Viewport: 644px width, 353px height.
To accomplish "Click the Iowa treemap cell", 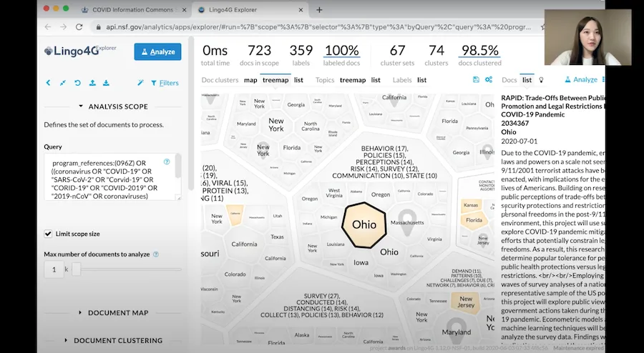I will 361,262.
